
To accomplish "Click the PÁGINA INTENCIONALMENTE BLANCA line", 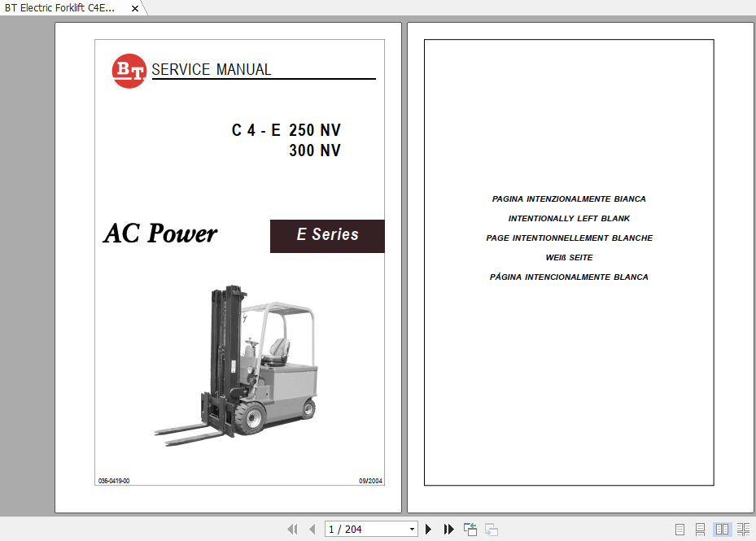I will pyautogui.click(x=569, y=277).
